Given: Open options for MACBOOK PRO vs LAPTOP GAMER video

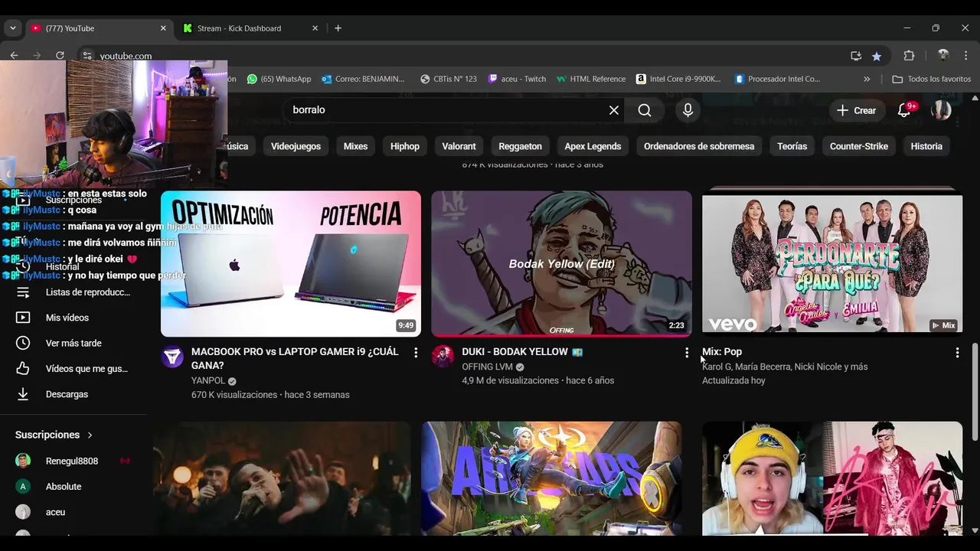Looking at the screenshot, I should click(x=416, y=352).
